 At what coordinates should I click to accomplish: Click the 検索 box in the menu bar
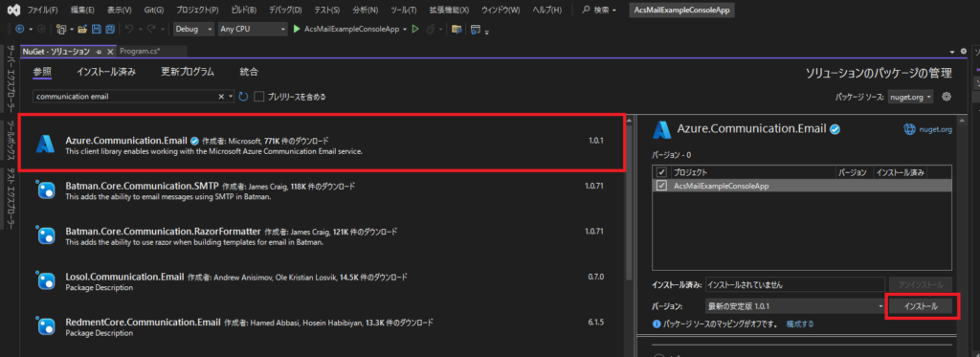click(x=599, y=11)
